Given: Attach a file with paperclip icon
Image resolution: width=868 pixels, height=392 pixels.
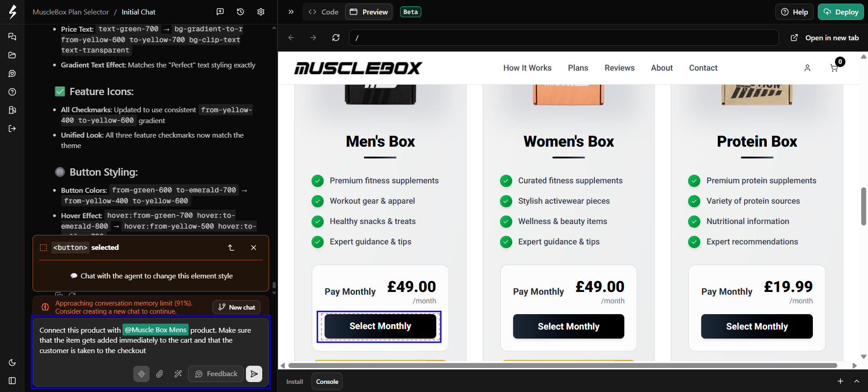Looking at the screenshot, I should (x=160, y=374).
